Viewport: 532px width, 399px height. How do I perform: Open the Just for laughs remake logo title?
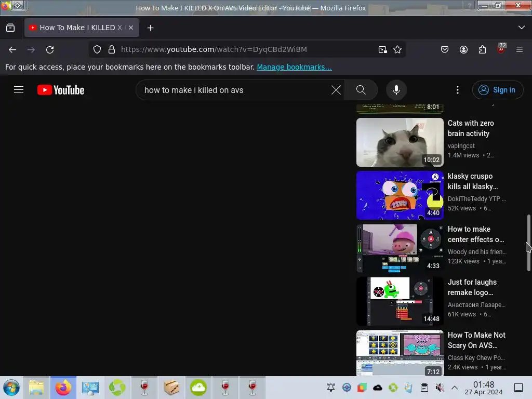tap(472, 287)
